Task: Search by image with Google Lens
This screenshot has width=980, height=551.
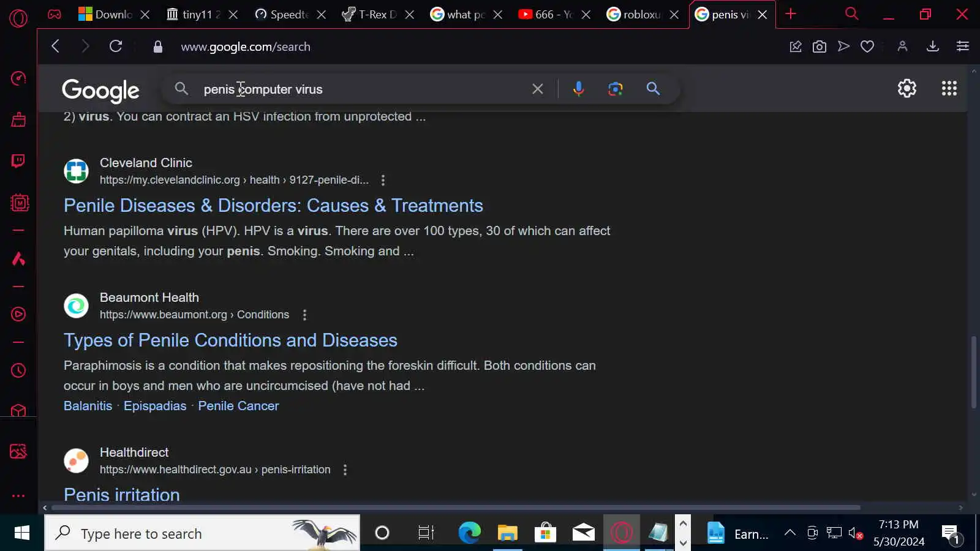Action: tap(616, 89)
